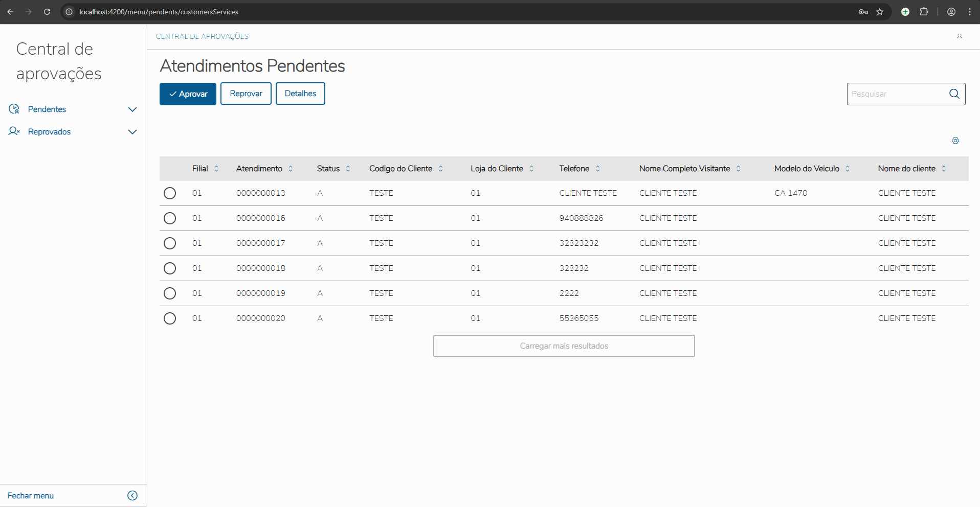
Task: Expand the Pendentes menu chevron
Action: [x=132, y=109]
